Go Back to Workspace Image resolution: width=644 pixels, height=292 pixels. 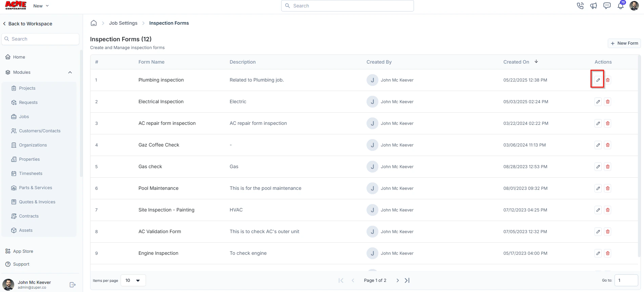[27, 24]
